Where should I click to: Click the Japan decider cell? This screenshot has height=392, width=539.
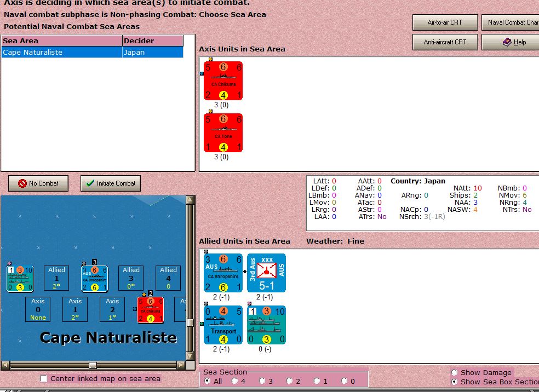[153, 52]
